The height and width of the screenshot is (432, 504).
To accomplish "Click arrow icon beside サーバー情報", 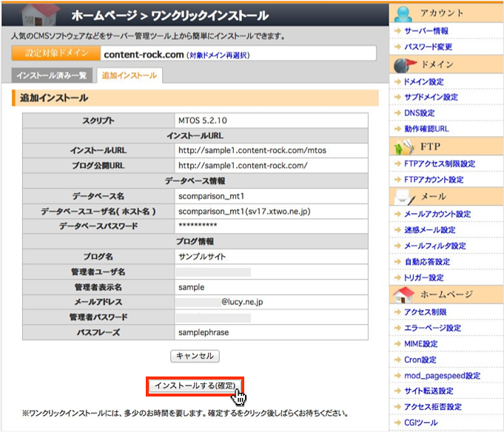I will point(397,31).
